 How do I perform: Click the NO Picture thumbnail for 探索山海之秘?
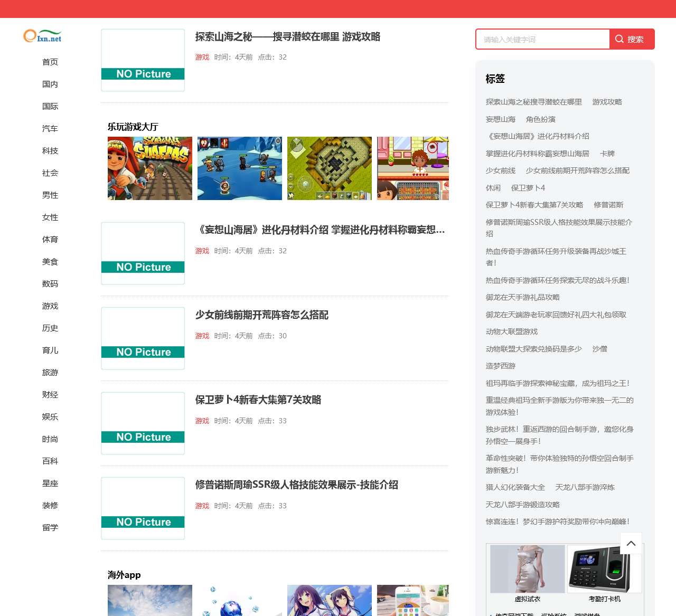(x=143, y=60)
